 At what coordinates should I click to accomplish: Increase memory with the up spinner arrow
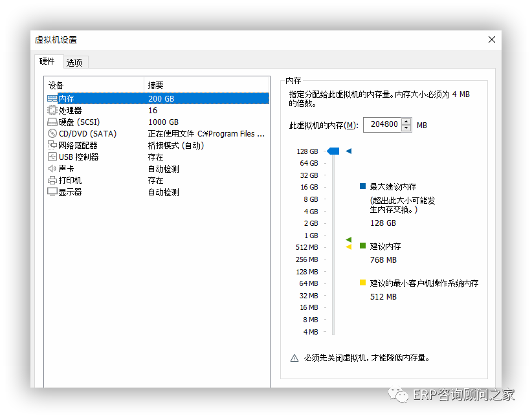click(406, 122)
